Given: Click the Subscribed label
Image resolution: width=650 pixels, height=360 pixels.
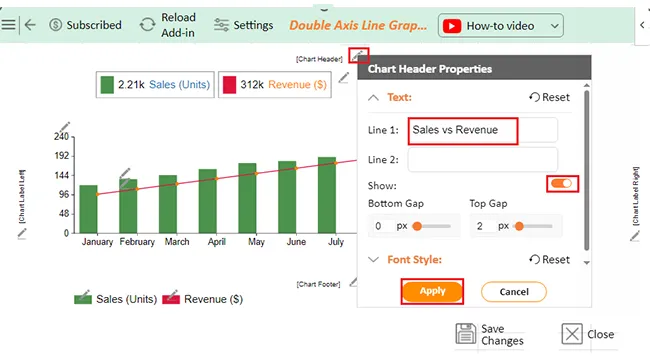Looking at the screenshot, I should point(94,25).
